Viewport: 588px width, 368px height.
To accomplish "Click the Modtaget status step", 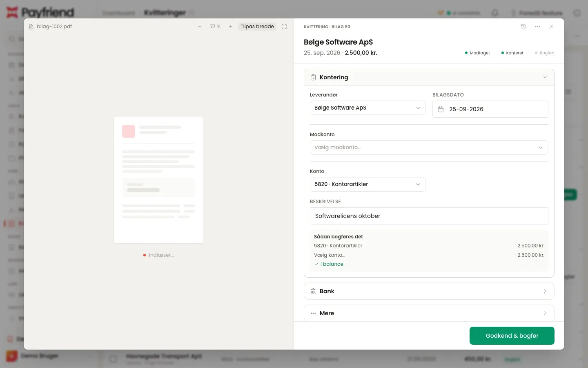I will [x=477, y=53].
